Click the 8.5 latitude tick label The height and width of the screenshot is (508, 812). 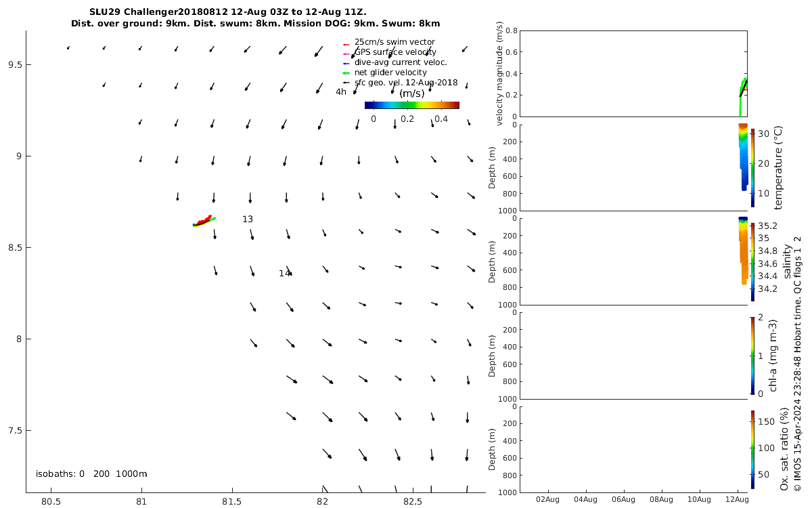15,248
